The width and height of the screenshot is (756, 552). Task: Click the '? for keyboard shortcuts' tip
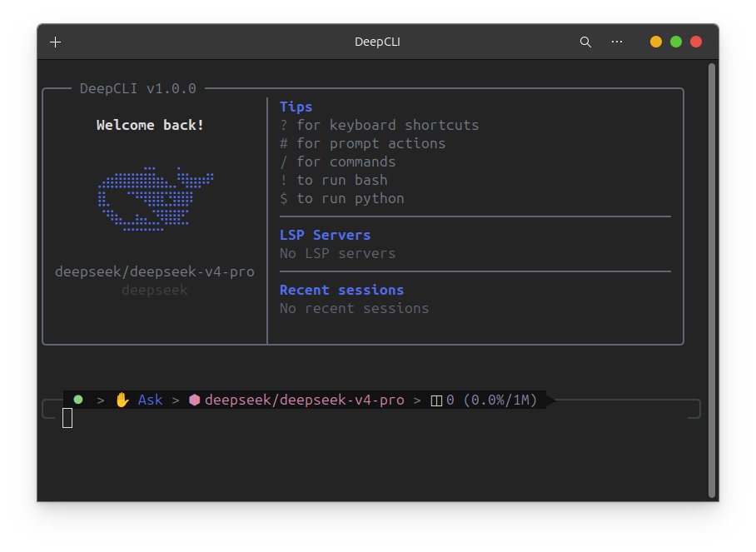pyautogui.click(x=380, y=125)
